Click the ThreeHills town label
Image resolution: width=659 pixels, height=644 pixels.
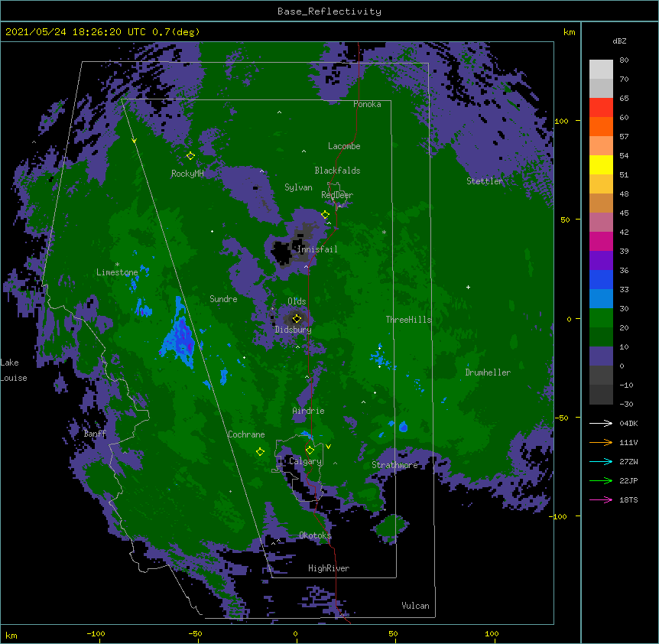click(408, 320)
